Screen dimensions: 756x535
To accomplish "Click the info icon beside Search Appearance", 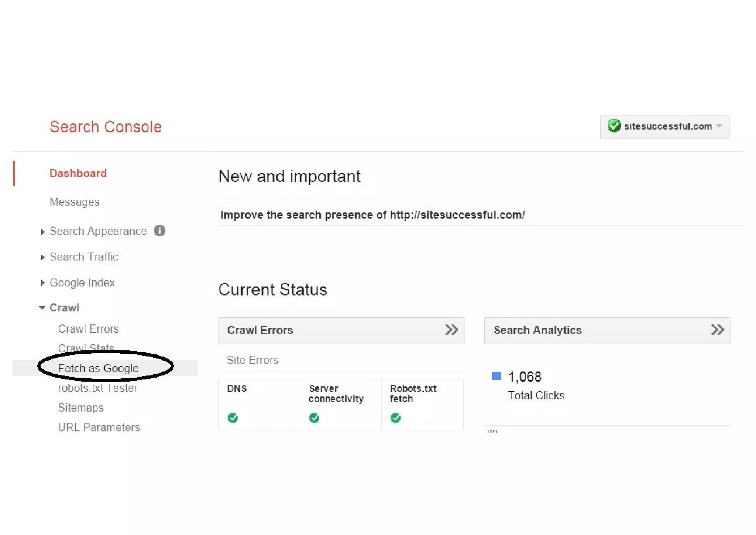I will pos(159,231).
